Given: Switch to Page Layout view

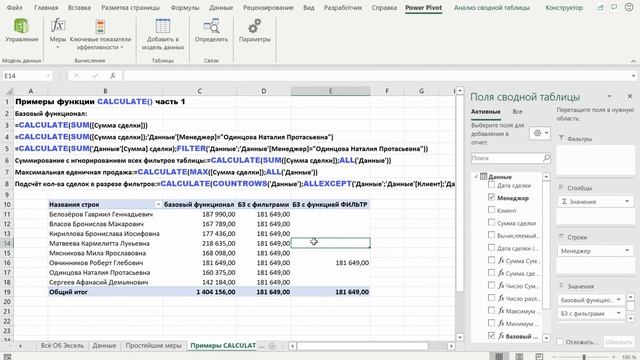Looking at the screenshot, I should (x=519, y=356).
